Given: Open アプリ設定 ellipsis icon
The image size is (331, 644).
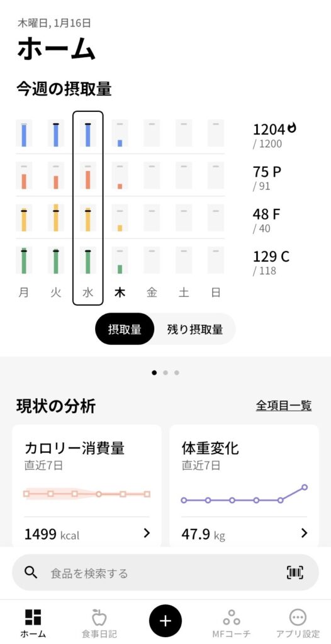Looking at the screenshot, I should (298, 618).
